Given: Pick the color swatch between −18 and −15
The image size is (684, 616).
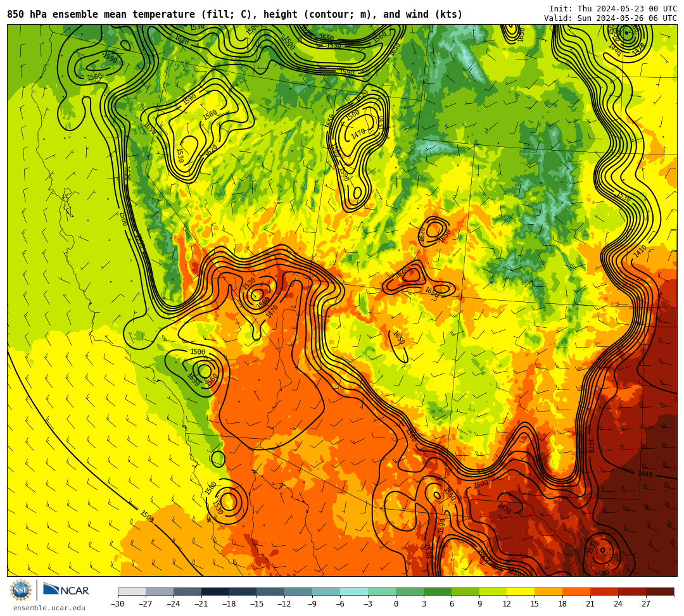Looking at the screenshot, I should pyautogui.click(x=243, y=591).
